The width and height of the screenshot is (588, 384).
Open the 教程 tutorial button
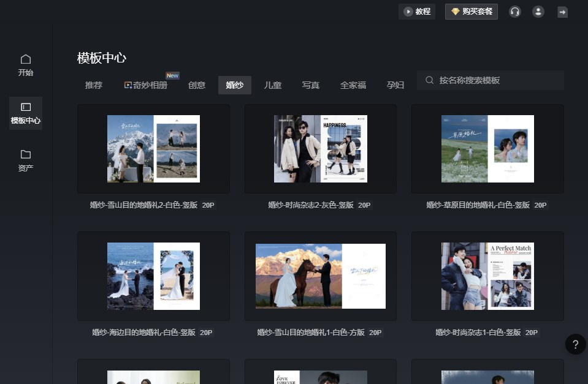click(416, 12)
